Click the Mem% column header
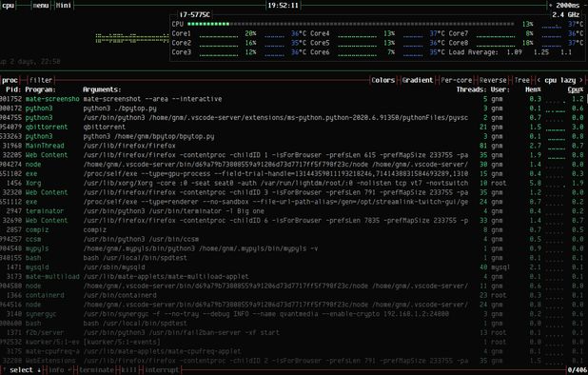Image resolution: width=588 pixels, height=375 pixels. pyautogui.click(x=533, y=89)
